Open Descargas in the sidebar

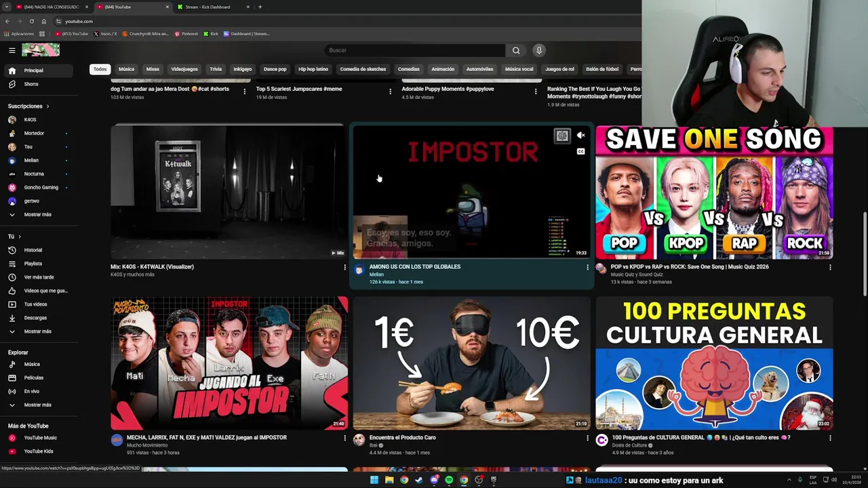(39, 318)
